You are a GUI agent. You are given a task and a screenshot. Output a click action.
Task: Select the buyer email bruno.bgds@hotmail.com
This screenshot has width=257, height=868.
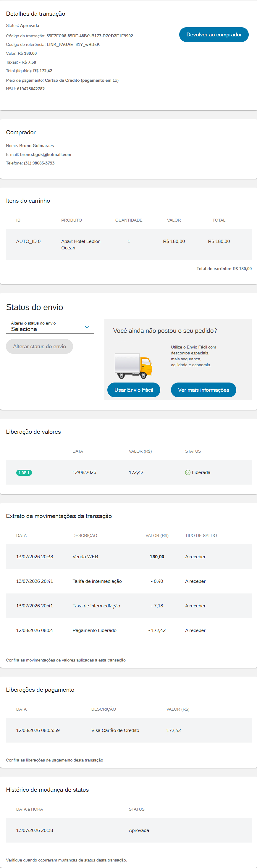[46, 154]
